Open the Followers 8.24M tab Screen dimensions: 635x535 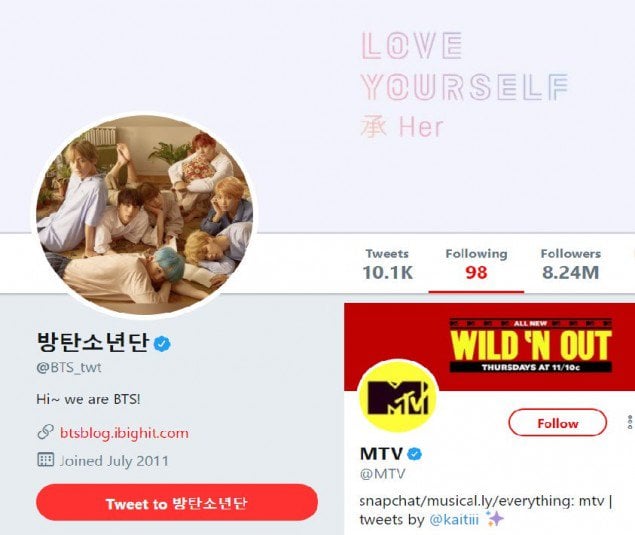[571, 264]
